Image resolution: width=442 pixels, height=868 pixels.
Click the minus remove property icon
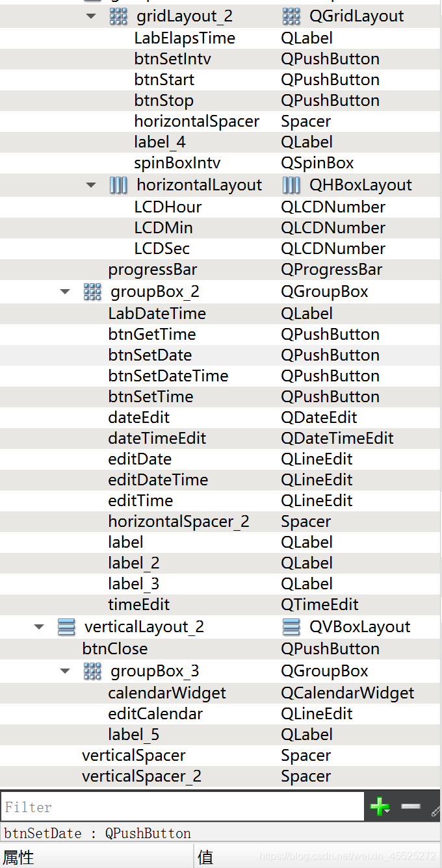pyautogui.click(x=411, y=807)
